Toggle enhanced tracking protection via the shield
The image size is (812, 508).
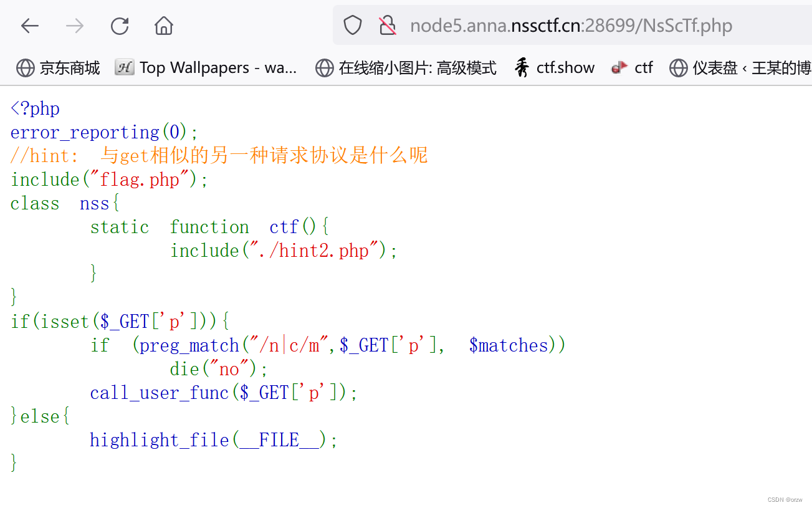pyautogui.click(x=352, y=24)
